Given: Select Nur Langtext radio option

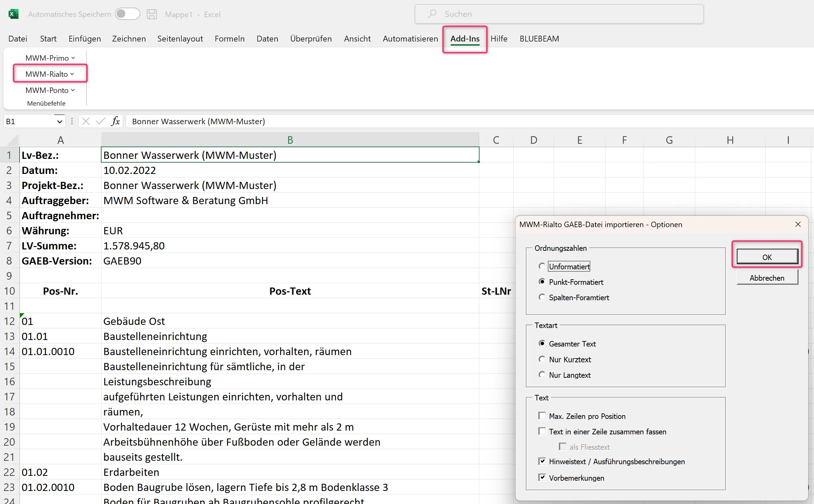Looking at the screenshot, I should pyautogui.click(x=542, y=375).
